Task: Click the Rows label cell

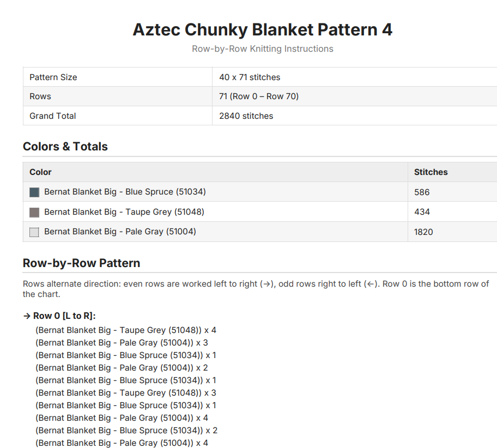Action: coord(118,96)
